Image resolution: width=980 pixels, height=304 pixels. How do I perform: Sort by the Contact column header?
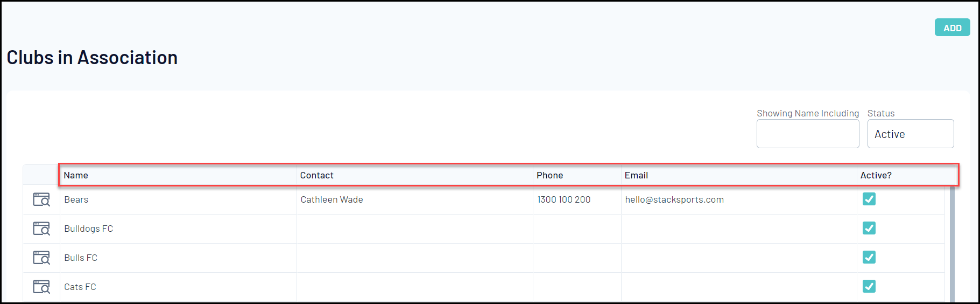pos(317,175)
